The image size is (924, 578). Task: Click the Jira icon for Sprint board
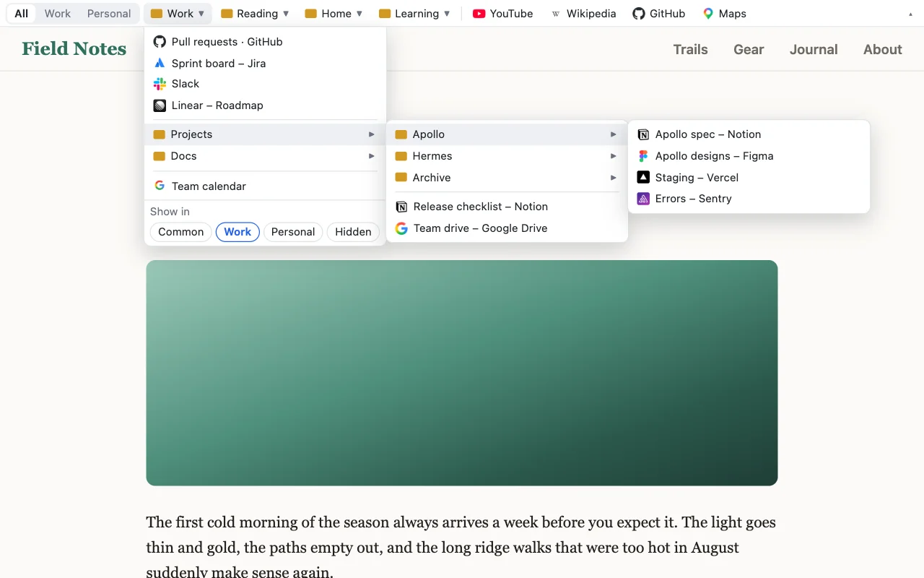(160, 64)
